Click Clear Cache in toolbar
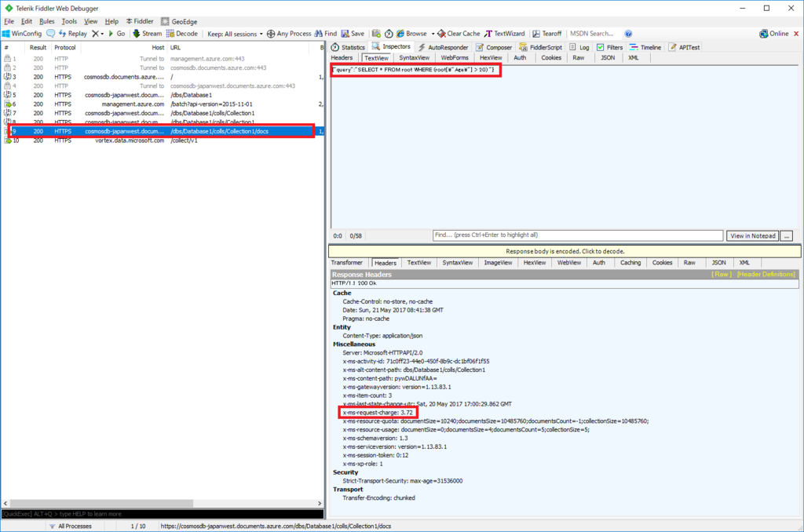Screen dimensions: 804x532 click(459, 34)
